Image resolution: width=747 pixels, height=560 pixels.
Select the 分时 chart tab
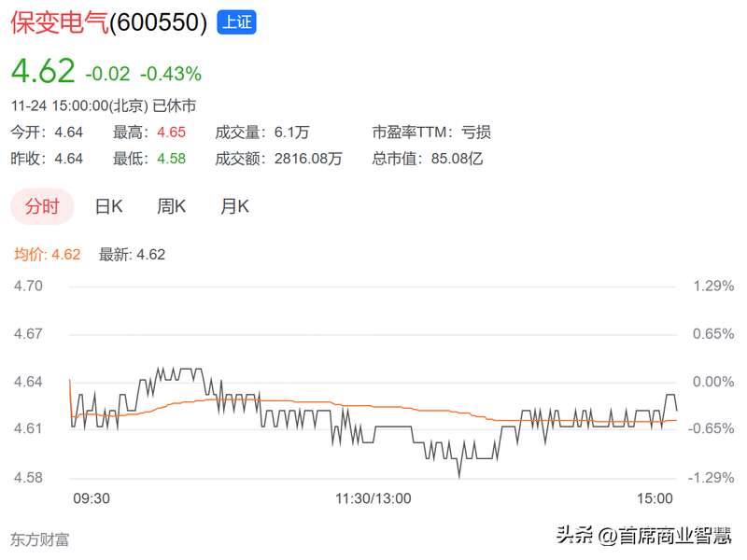point(42,206)
